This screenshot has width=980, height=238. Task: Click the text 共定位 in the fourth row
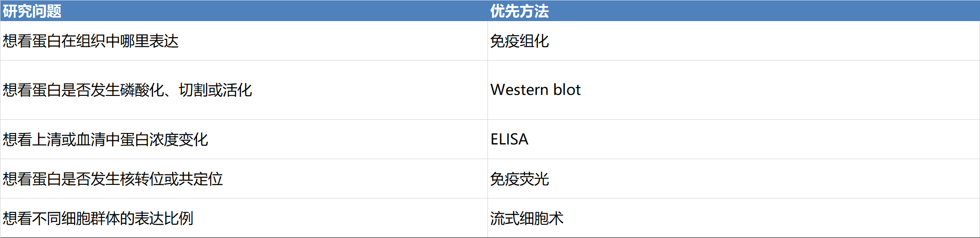click(201, 179)
